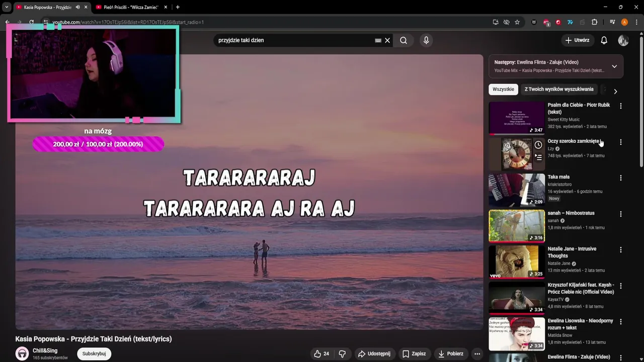
Task: Open the Natalie Jane Intrusive Thoughts thumbnail
Action: tap(517, 262)
